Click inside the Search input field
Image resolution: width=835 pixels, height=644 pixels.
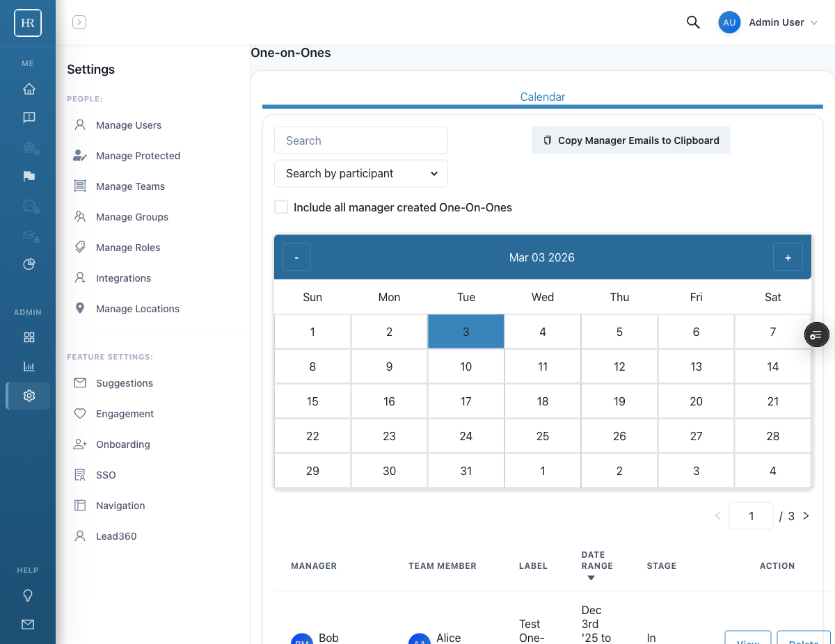coord(360,140)
